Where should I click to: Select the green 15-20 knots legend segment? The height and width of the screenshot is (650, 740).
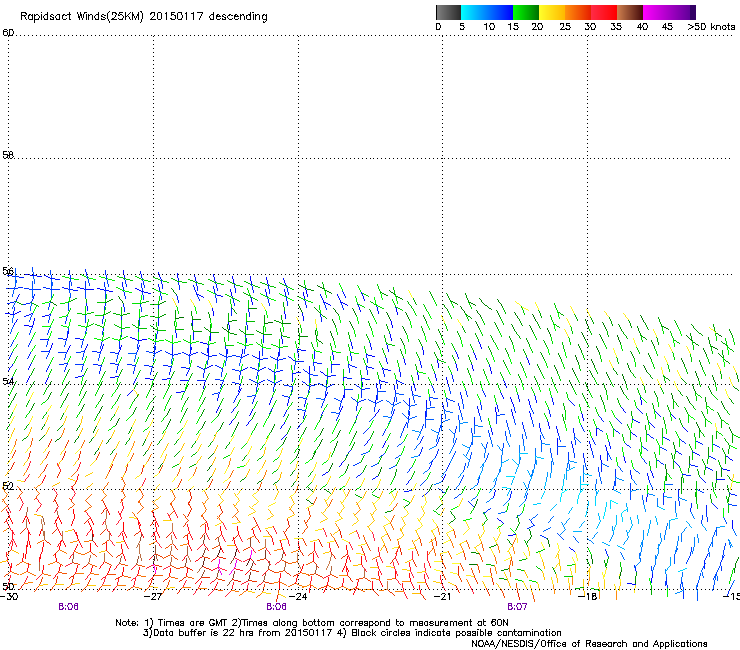[526, 12]
